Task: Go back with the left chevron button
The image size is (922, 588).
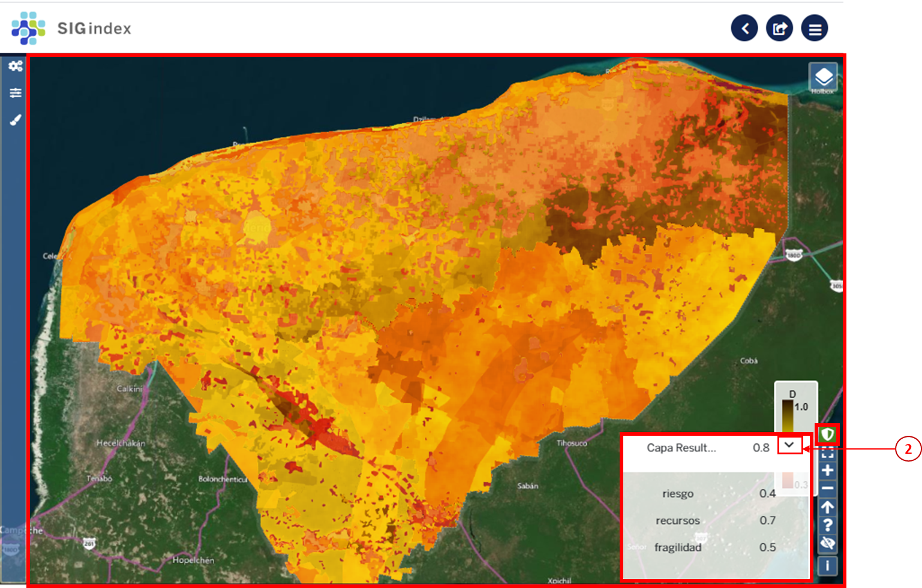Action: [x=744, y=28]
